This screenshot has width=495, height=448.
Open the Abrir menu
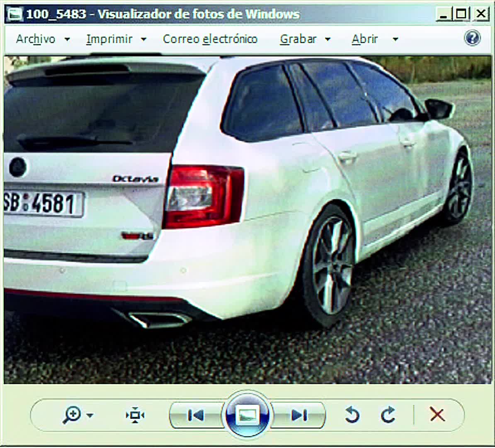pos(365,39)
